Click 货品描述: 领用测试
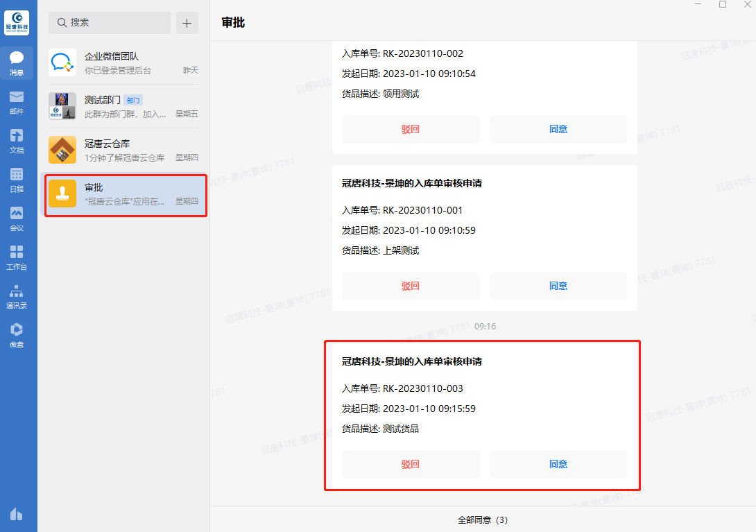Viewport: 756px width, 532px height. pyautogui.click(x=380, y=94)
